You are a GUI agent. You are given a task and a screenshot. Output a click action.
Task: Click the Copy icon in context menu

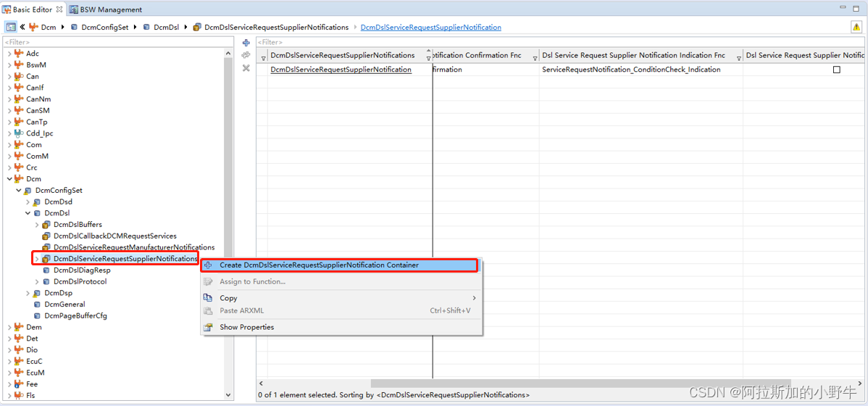tap(208, 298)
